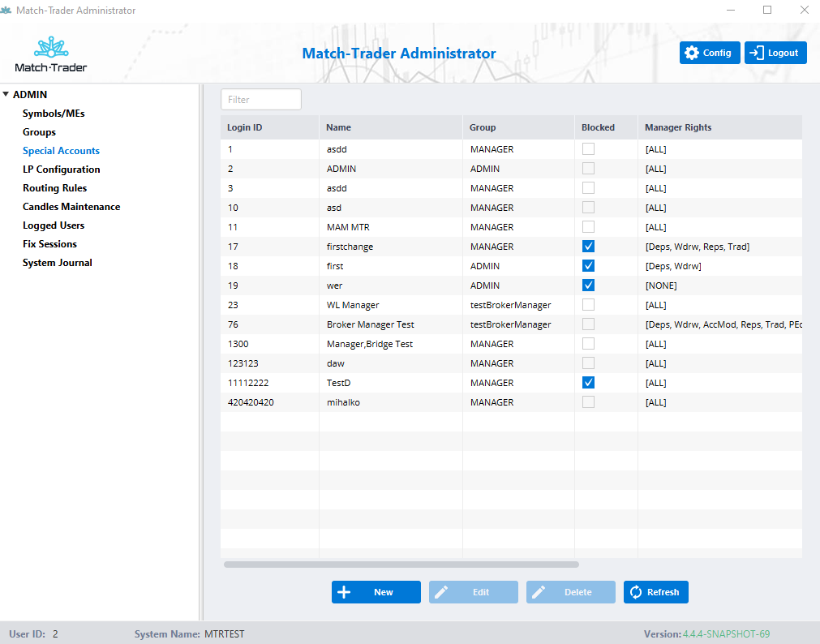The height and width of the screenshot is (644, 820).
Task: Go to Routing Rules
Action: coord(54,188)
